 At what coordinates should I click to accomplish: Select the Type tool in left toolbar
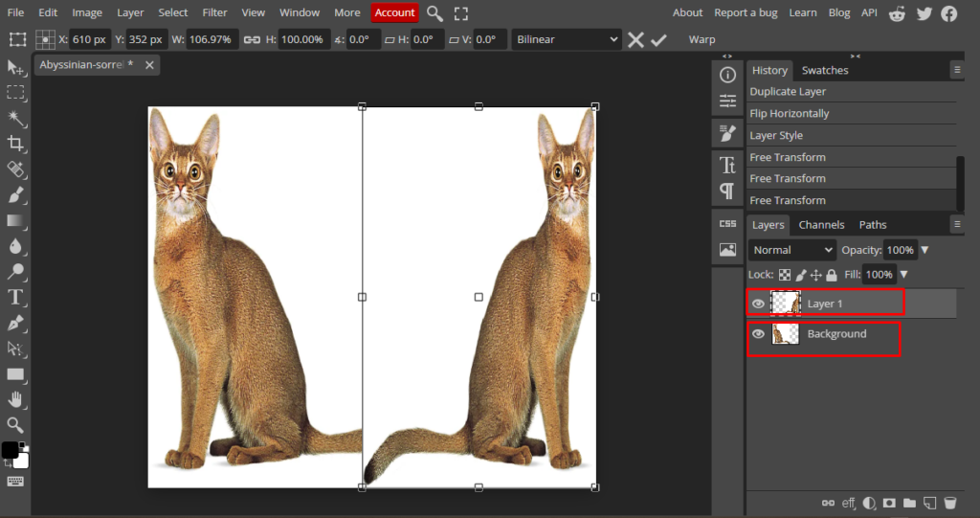tap(15, 297)
